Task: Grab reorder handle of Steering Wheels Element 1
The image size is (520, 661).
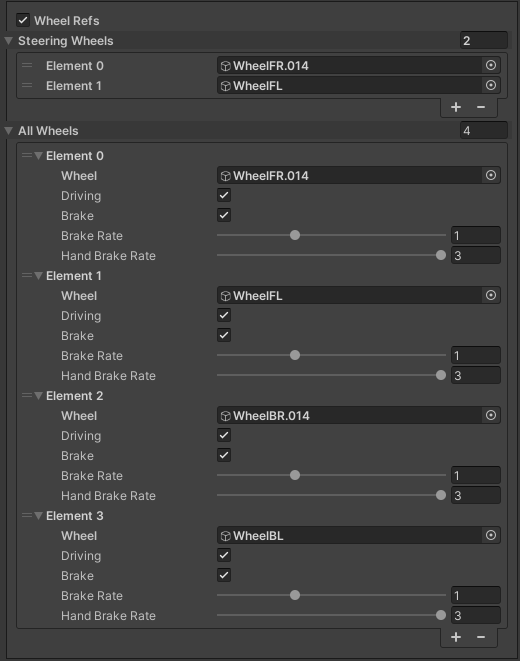Action: pyautogui.click(x=27, y=85)
